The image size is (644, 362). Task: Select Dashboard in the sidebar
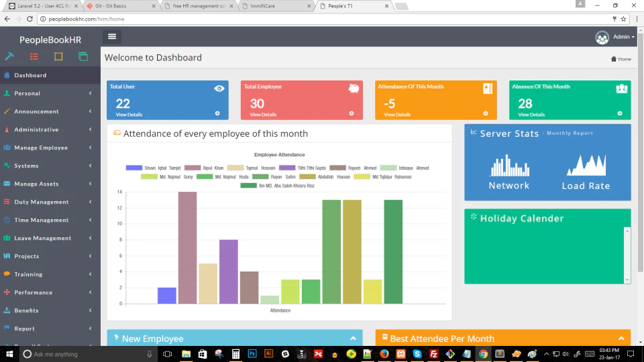click(50, 75)
